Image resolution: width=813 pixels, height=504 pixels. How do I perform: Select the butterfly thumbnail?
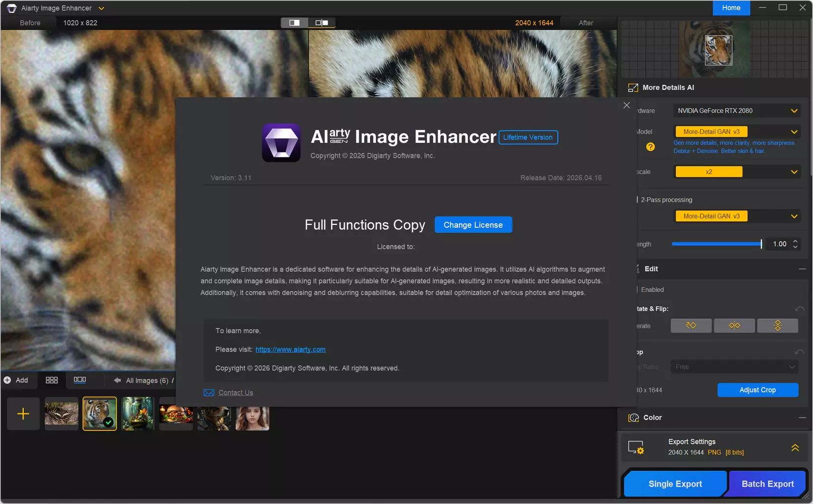point(61,414)
